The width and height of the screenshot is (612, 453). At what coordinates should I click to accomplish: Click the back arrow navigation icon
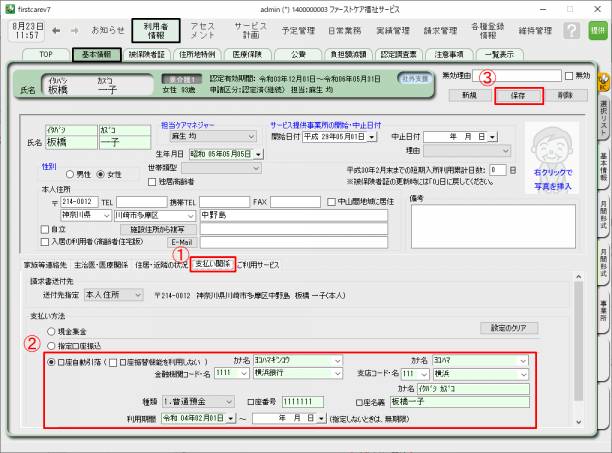point(56,30)
